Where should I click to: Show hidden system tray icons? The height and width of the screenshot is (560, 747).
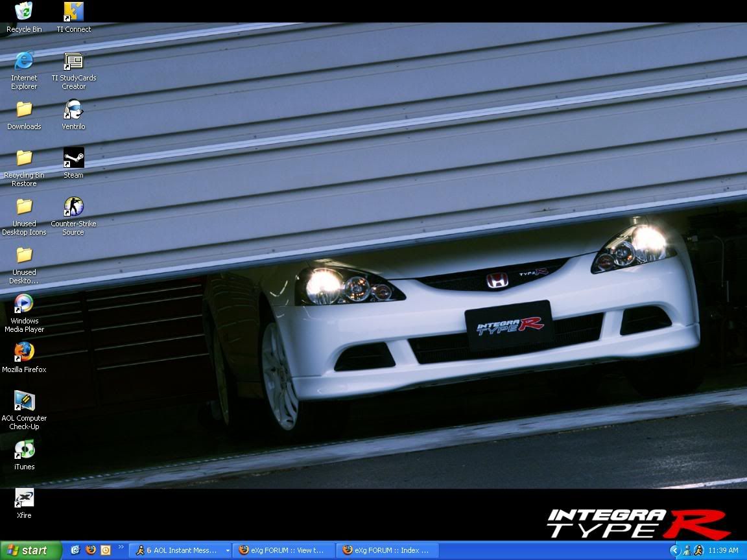674,550
